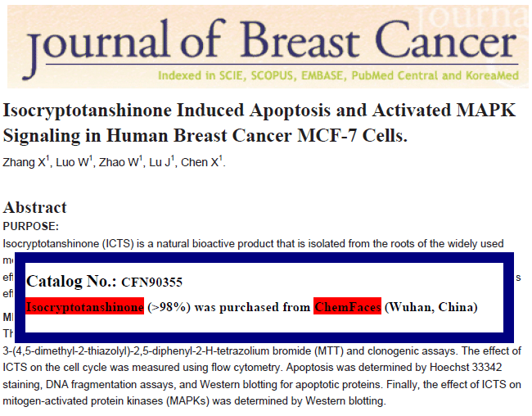Click the (MTT) abbreviation in methods text
Viewport: 532px width, 416px height.
click(x=329, y=350)
